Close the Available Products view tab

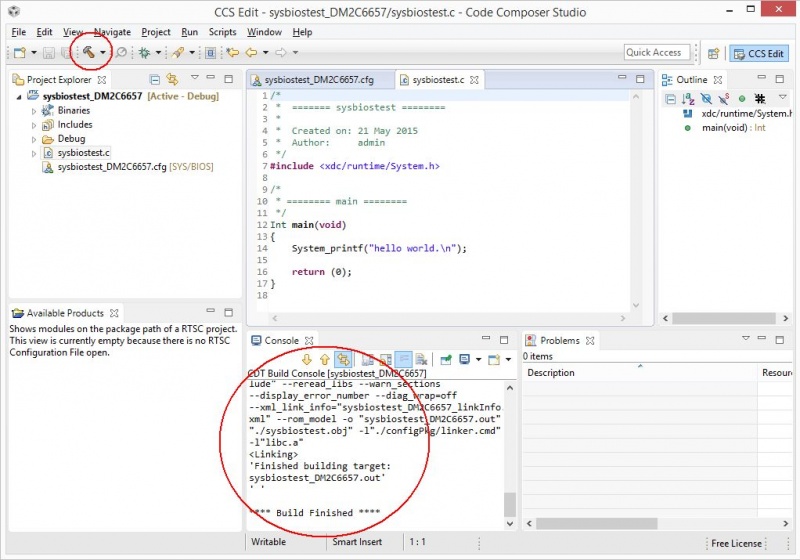tap(114, 313)
